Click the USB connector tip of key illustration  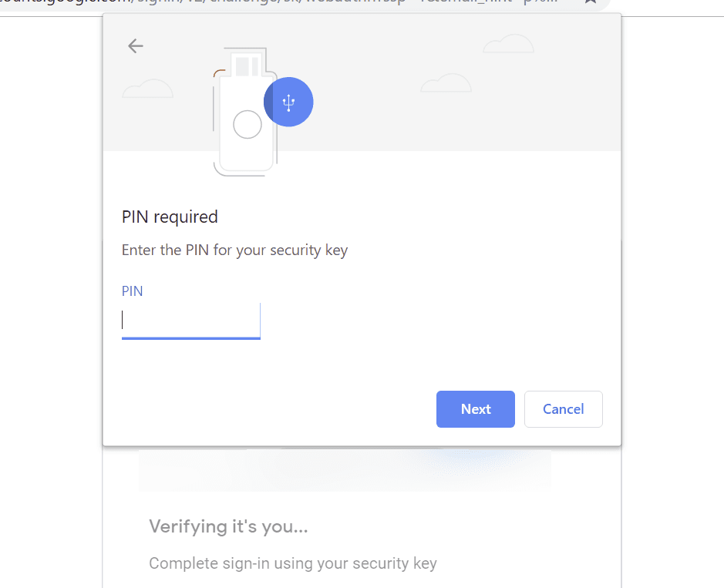click(247, 61)
